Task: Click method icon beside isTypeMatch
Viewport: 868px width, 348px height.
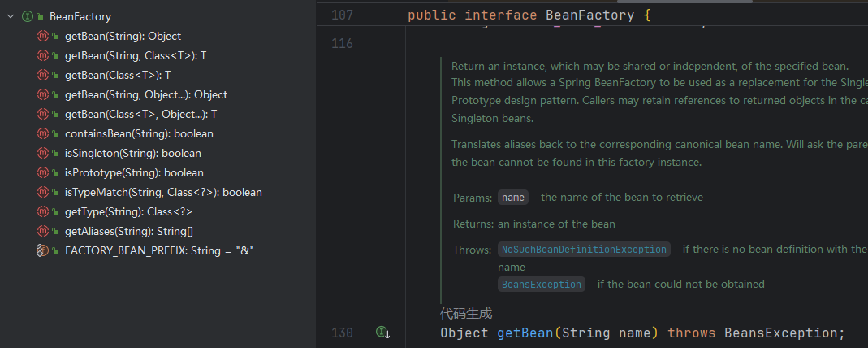Action: point(42,192)
